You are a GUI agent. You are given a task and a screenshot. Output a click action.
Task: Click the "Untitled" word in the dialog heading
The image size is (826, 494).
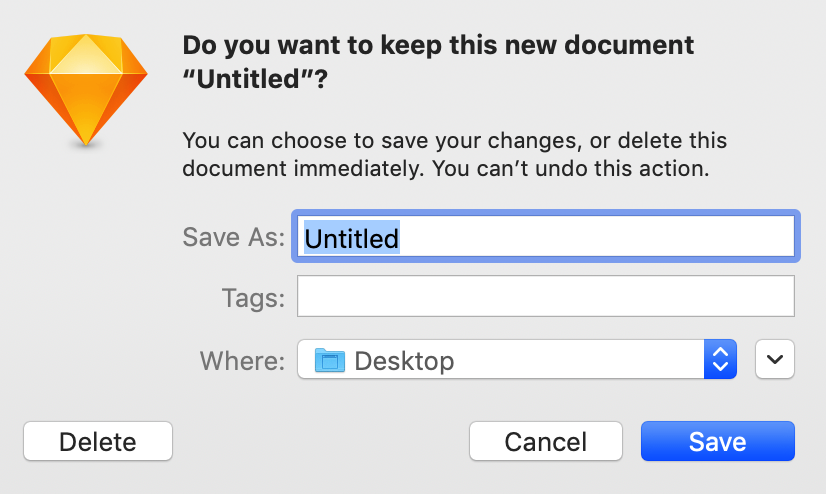click(x=247, y=82)
